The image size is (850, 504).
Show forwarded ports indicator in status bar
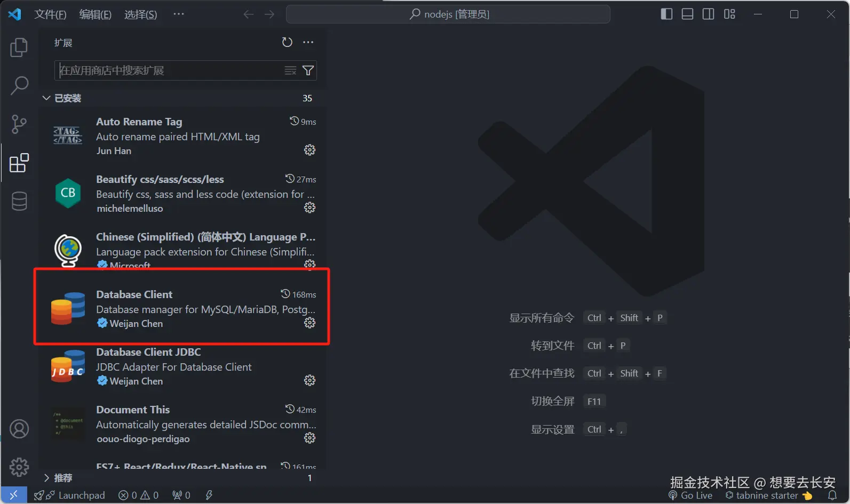coord(181,495)
